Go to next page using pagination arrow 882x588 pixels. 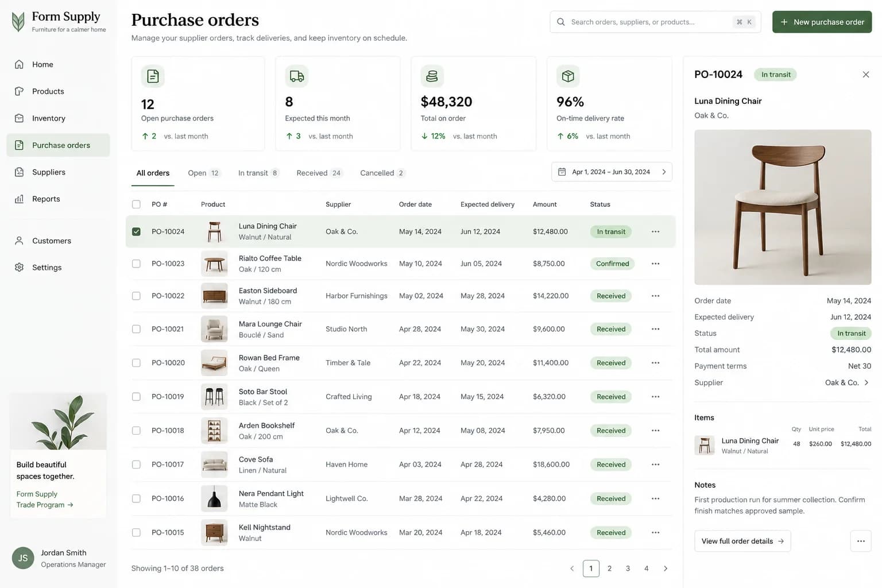point(666,568)
